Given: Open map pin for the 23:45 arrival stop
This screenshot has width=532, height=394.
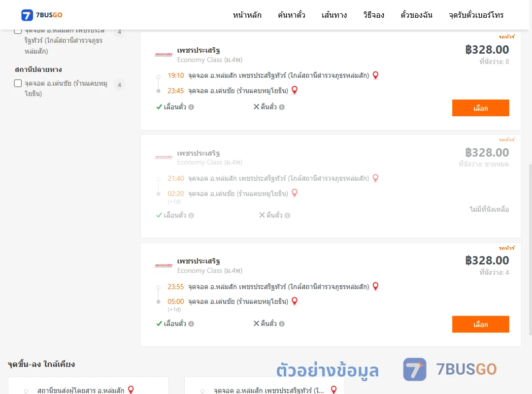Looking at the screenshot, I should (295, 90).
